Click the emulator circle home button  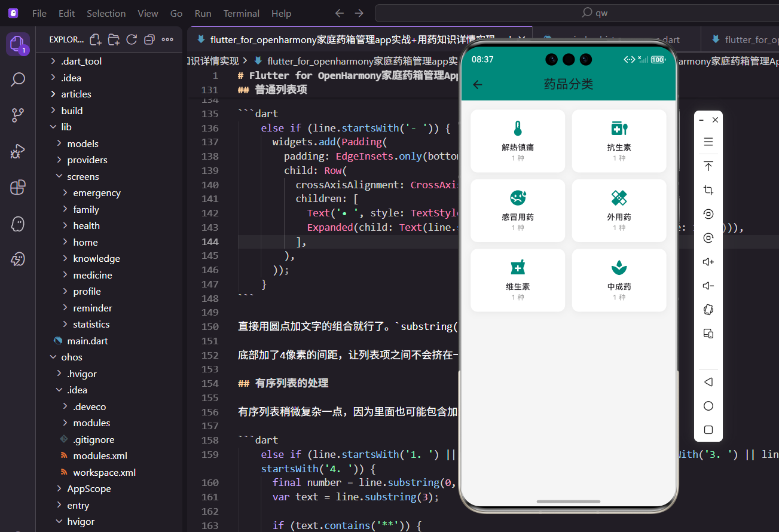pos(708,406)
